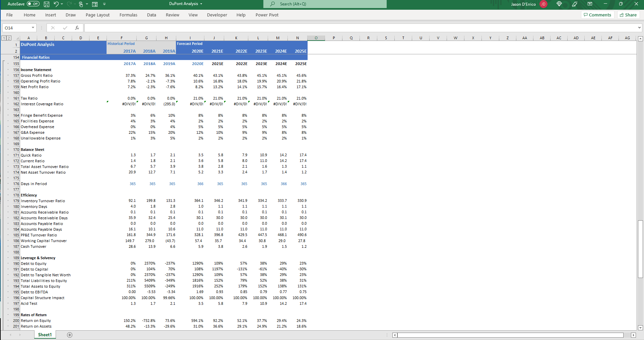Click the Return on Equity 2017A value 150.2%
Viewport: 644px width, 340px height.
click(x=130, y=321)
